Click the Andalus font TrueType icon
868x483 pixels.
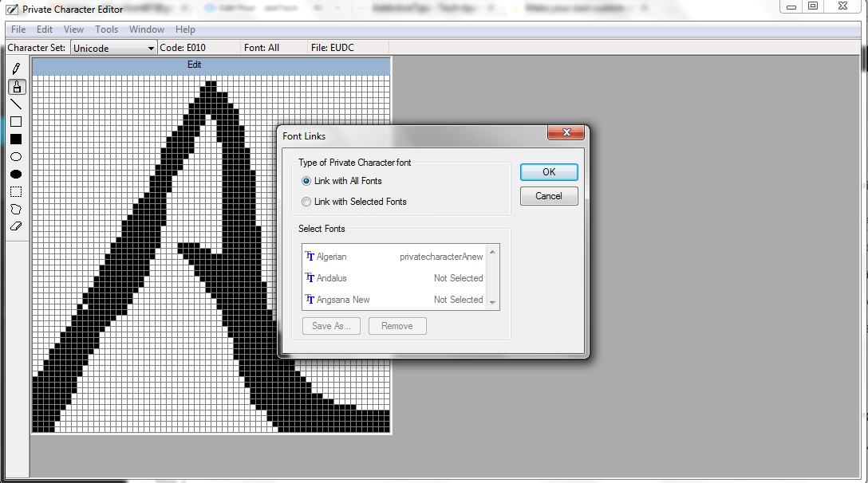click(310, 277)
